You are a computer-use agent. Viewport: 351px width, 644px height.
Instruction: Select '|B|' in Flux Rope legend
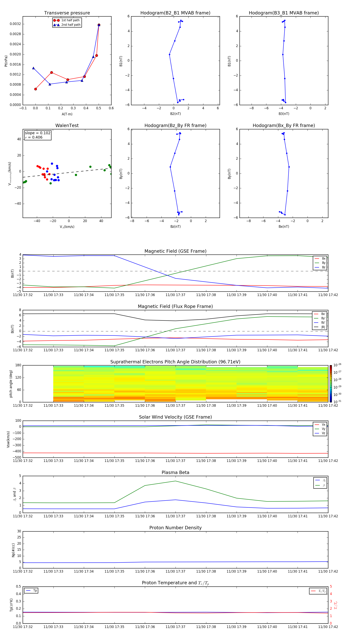320,327
